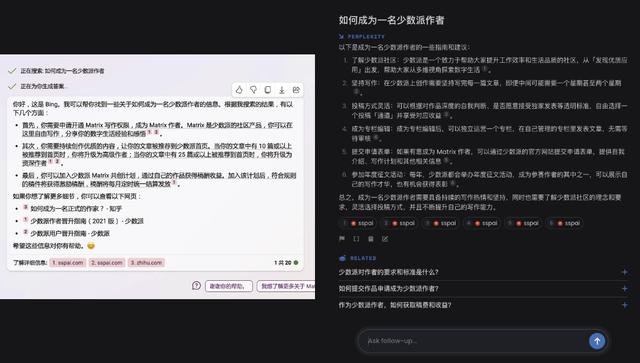Expand related question 作为少数派作者,如何获取稿费和收益
This screenshot has width=640, height=363.
(x=483, y=305)
